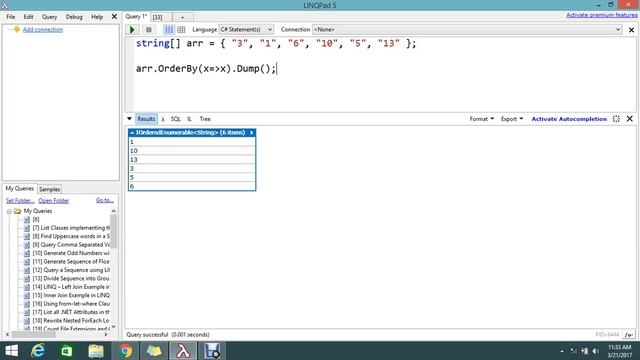
Task: Close the query editor pane X
Action: click(631, 30)
